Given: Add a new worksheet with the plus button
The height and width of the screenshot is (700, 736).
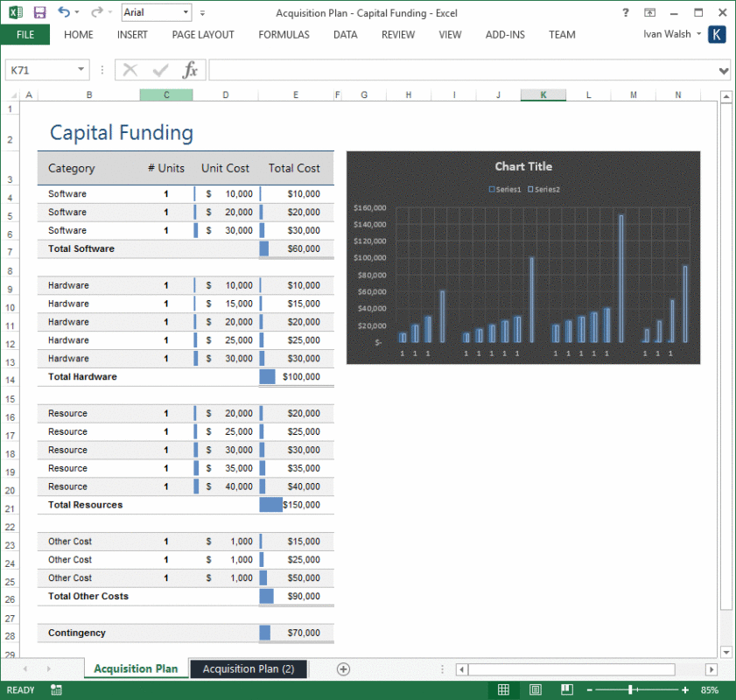Looking at the screenshot, I should coord(343,668).
